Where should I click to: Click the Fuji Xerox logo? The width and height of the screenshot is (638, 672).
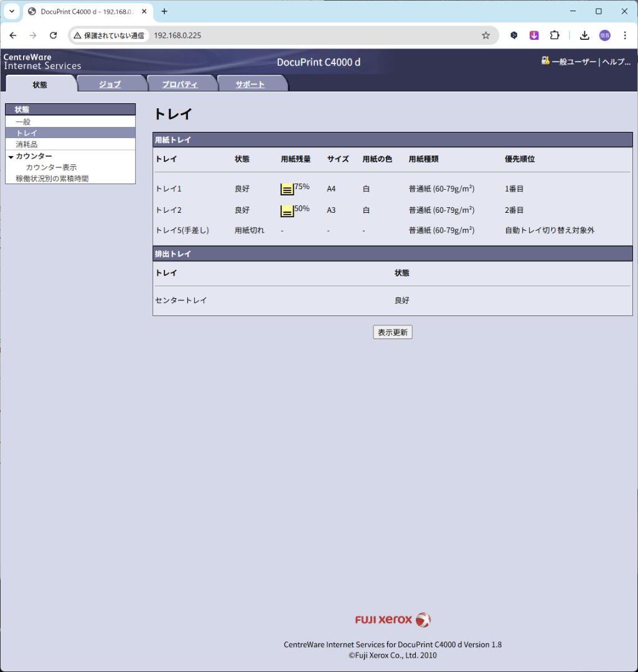393,620
